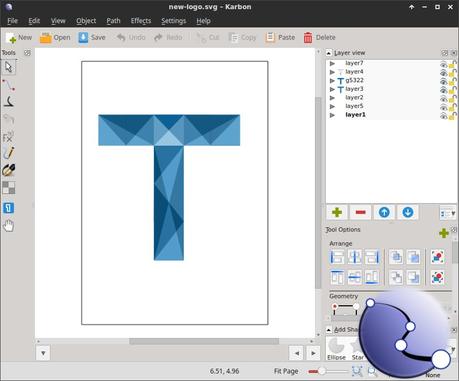Select the Freehand pencil tool

9,153
